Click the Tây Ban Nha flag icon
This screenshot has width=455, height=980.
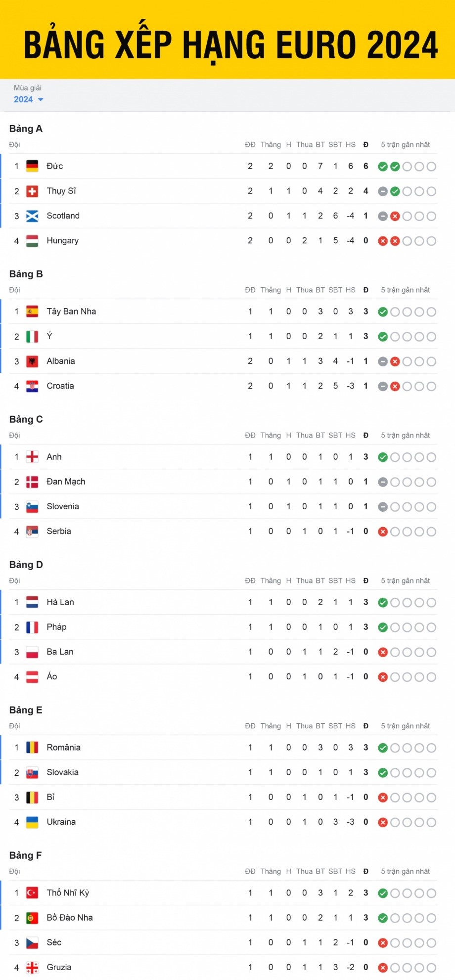click(x=32, y=312)
